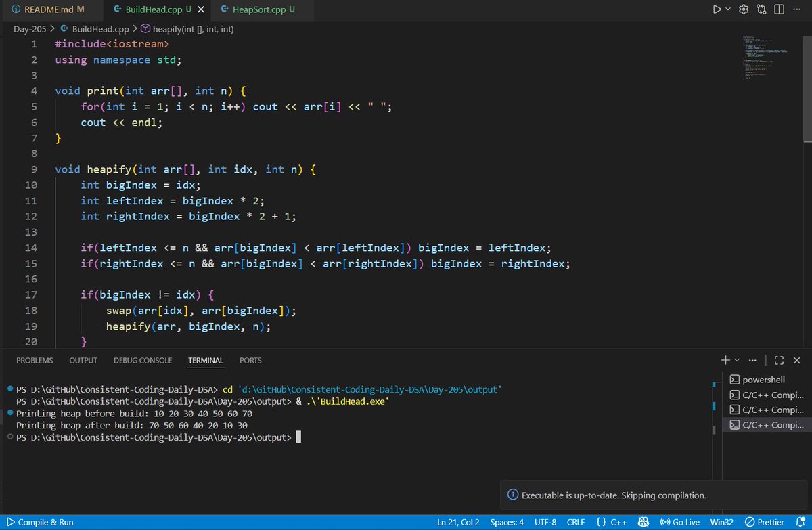Open the terminal panel ellipsis menu

[754, 360]
